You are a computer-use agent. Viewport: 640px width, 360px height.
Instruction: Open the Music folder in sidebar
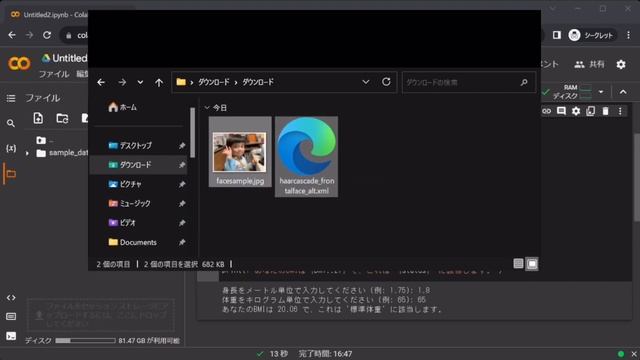pos(129,203)
